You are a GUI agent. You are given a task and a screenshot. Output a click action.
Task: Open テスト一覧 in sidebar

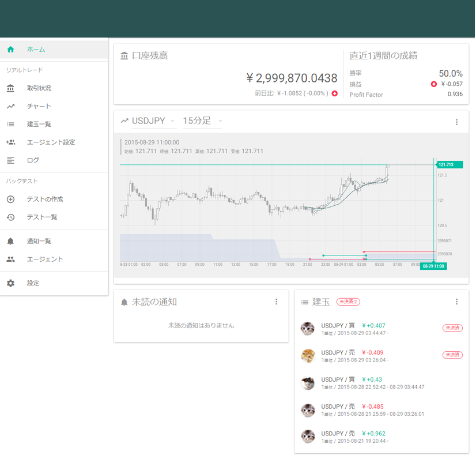point(54,217)
